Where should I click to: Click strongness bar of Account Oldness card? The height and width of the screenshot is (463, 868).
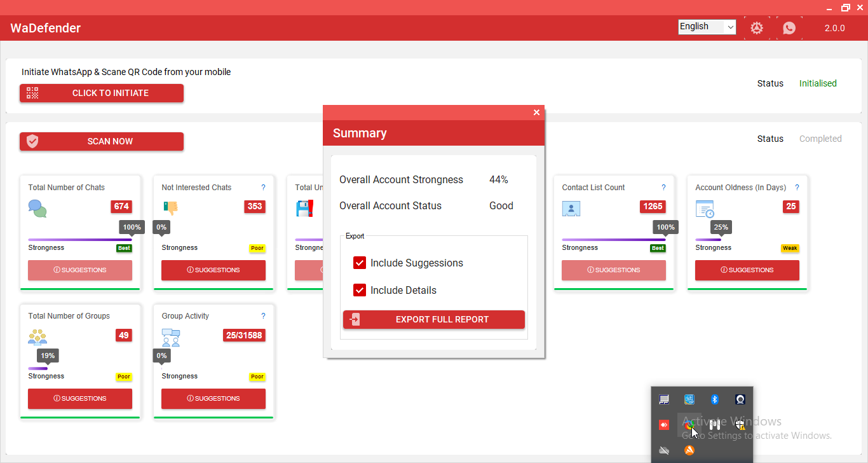708,240
